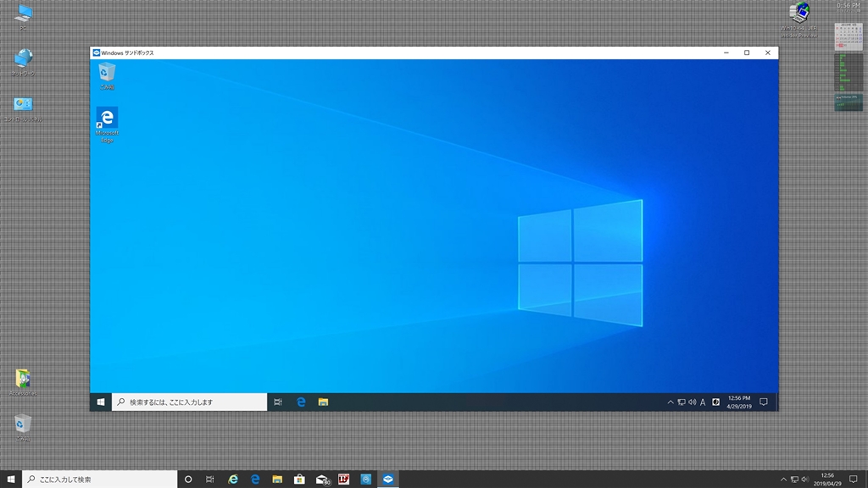The width and height of the screenshot is (868, 488).
Task: Open the red-white app icon on host taskbar
Action: 344,480
